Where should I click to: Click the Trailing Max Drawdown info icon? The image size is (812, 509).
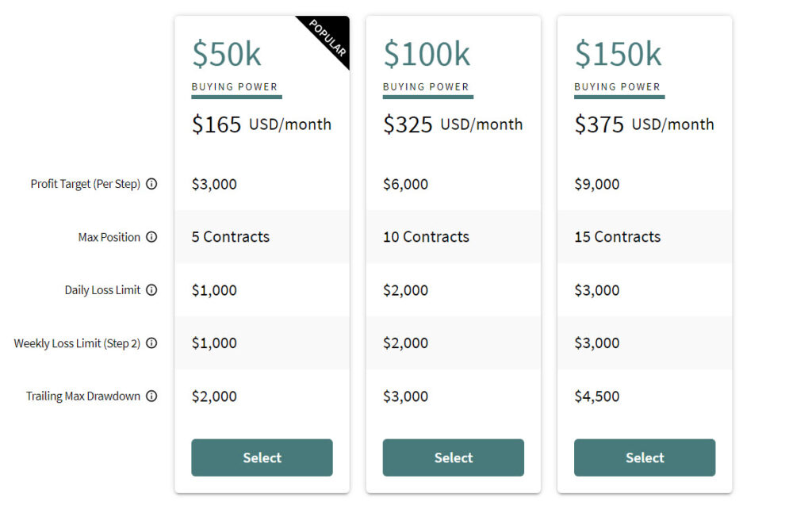coord(151,396)
